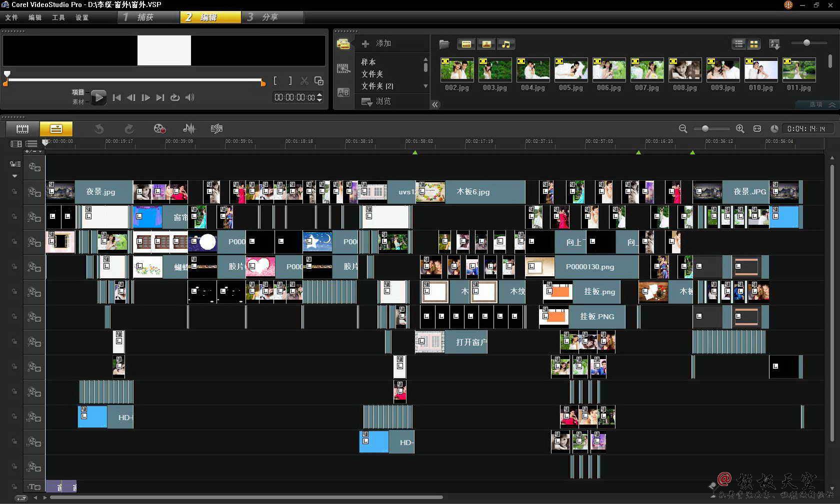840x504 pixels.
Task: Undo the last action
Action: (x=99, y=129)
